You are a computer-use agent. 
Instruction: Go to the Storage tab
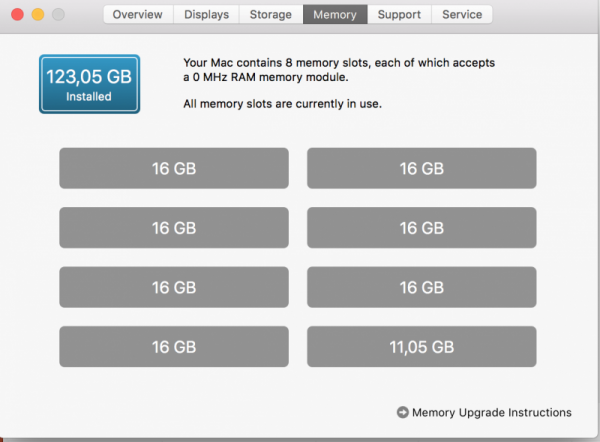coord(270,15)
